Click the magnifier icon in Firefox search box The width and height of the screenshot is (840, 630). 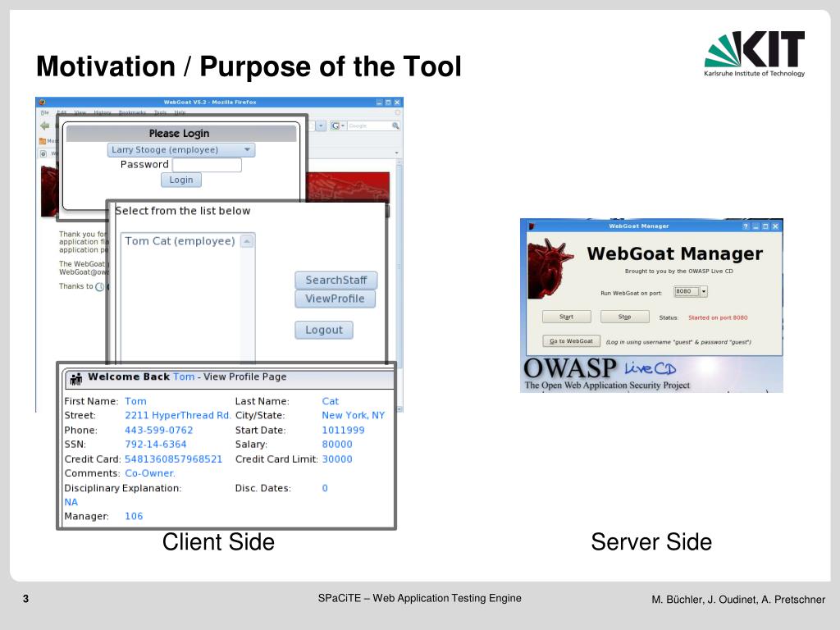point(395,126)
